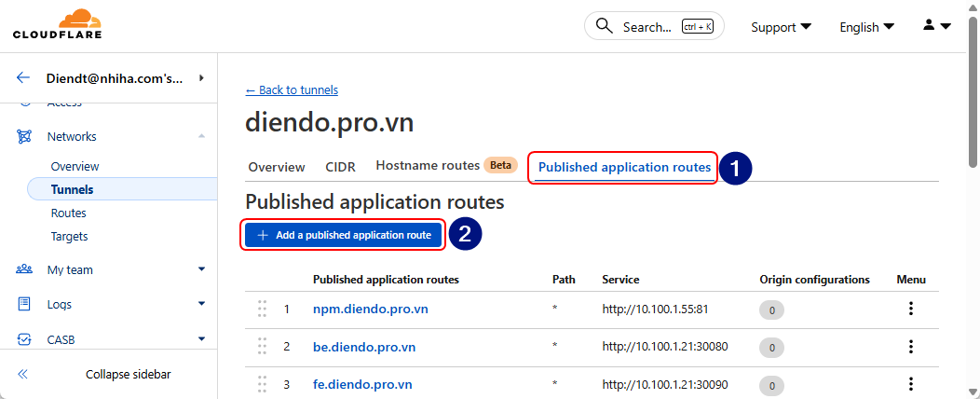Switch to the CIDR tab

click(x=340, y=167)
